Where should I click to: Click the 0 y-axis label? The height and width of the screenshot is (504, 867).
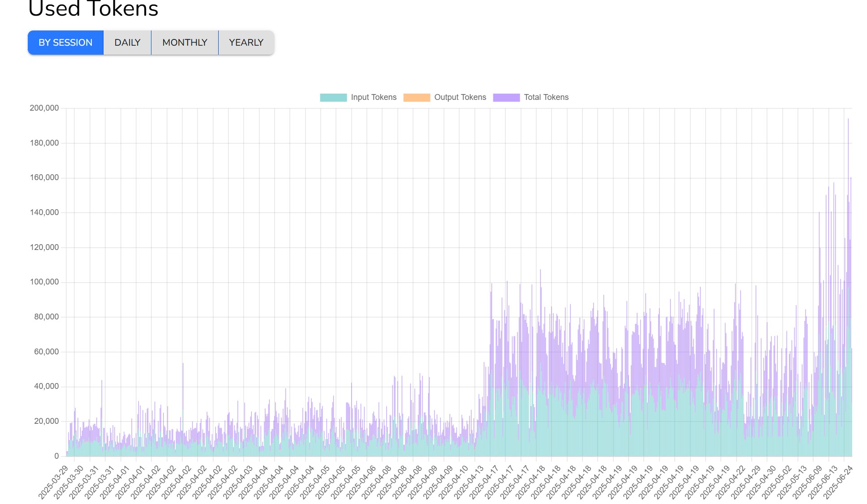(x=56, y=456)
